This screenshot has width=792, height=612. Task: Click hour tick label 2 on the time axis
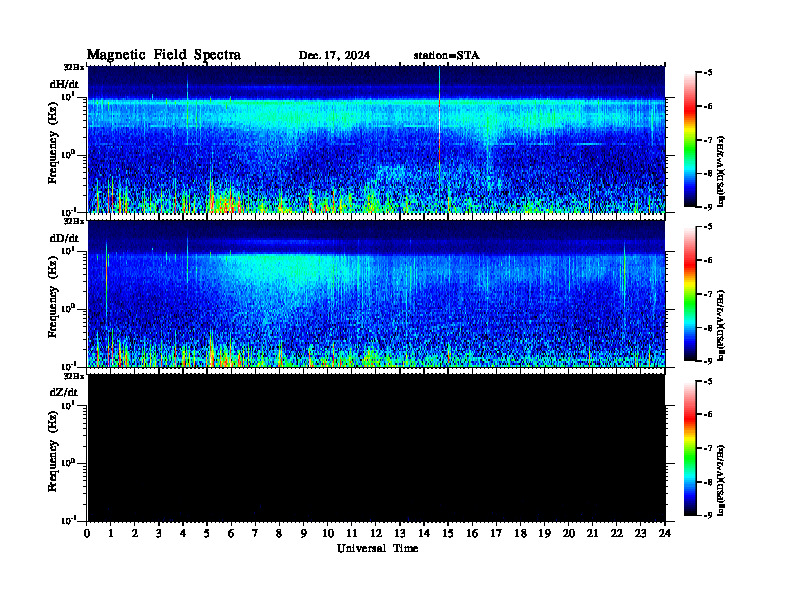click(x=135, y=534)
